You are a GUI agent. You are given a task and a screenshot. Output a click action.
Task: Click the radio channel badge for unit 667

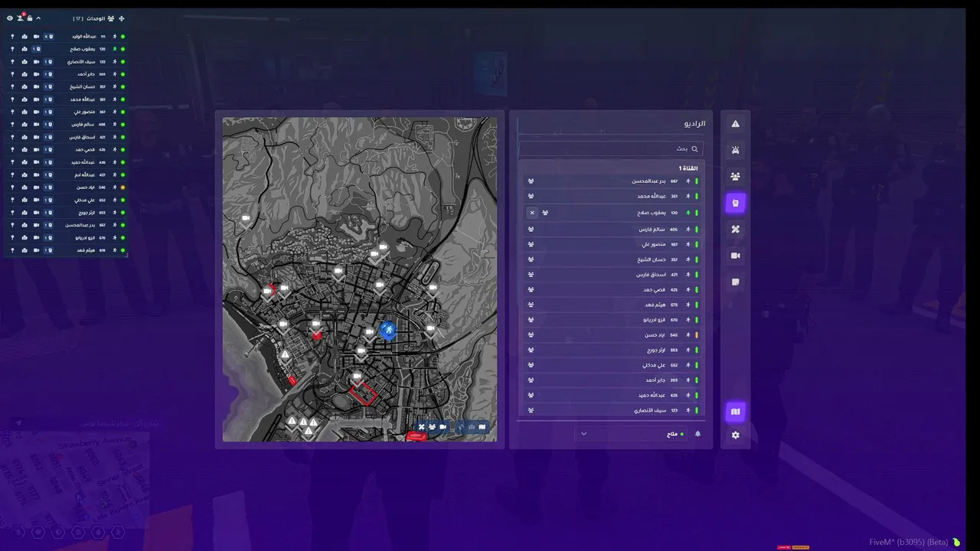pos(48,225)
